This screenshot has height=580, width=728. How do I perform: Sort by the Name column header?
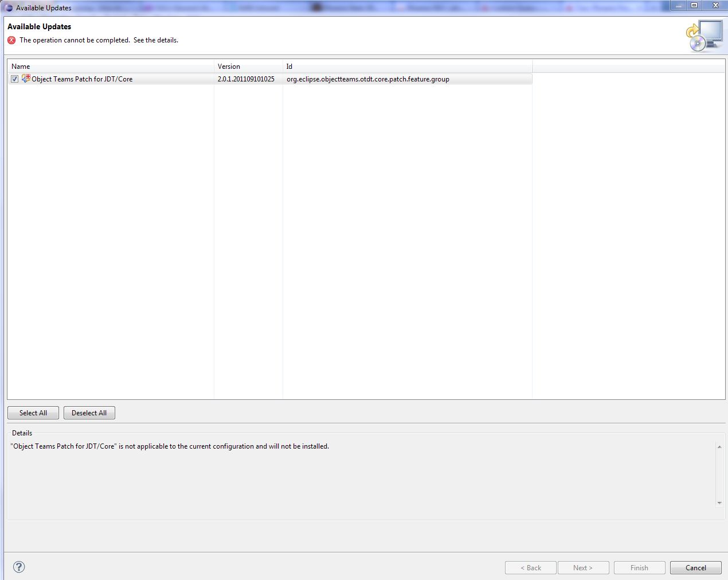point(111,67)
